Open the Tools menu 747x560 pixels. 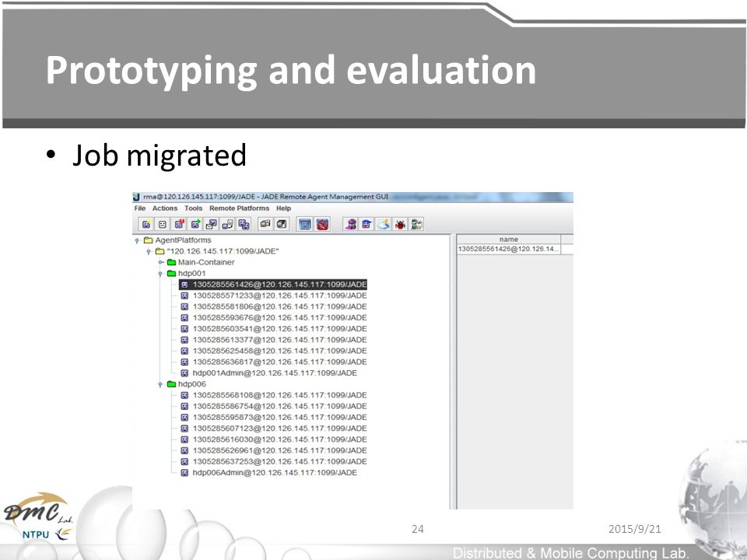[194, 208]
